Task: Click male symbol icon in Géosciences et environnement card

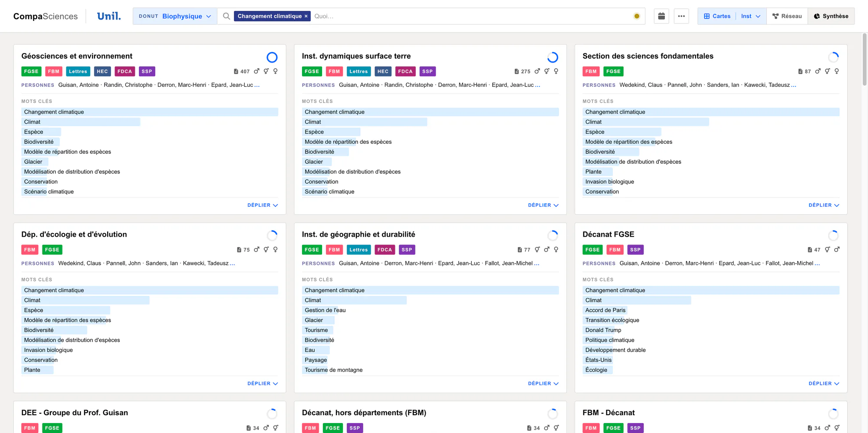Action: pos(256,71)
